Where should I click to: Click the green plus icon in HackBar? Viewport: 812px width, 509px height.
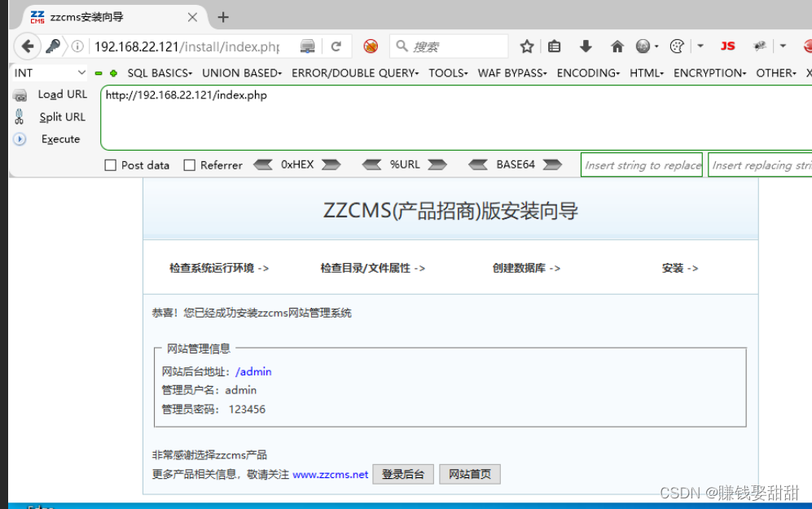[x=113, y=73]
